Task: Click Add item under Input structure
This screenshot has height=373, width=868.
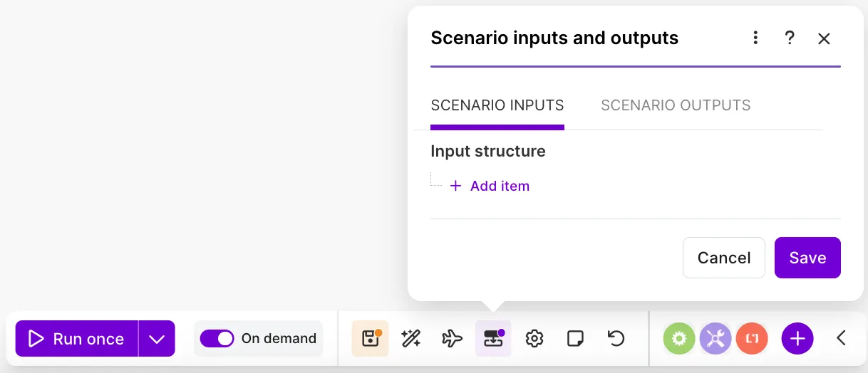Action: point(490,186)
